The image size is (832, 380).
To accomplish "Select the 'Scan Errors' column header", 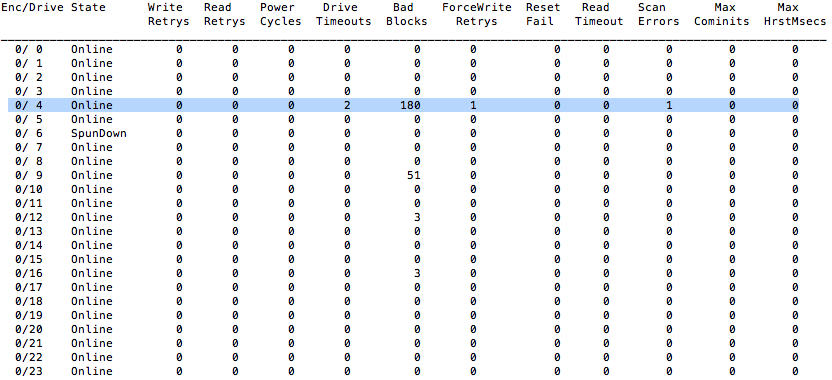I will (x=658, y=14).
